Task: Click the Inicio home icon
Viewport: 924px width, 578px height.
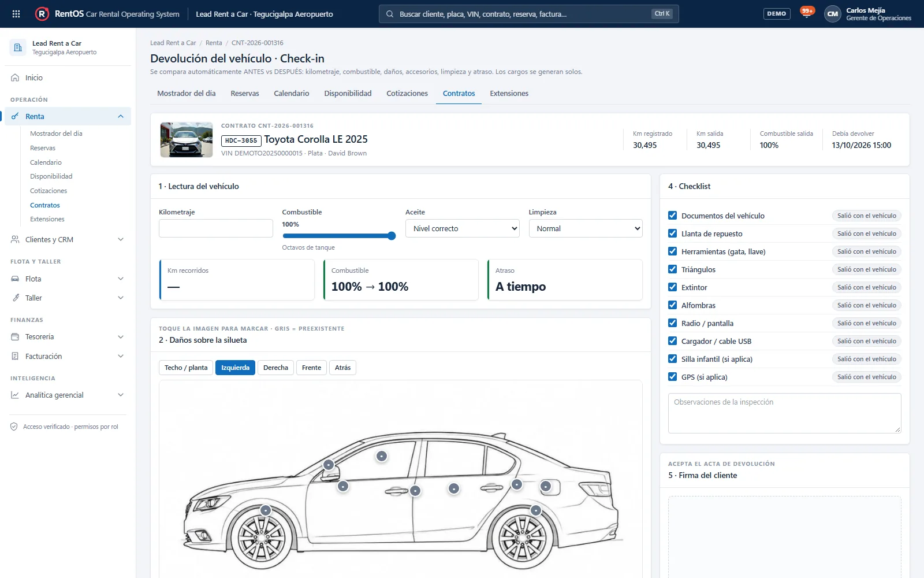Action: (x=15, y=77)
